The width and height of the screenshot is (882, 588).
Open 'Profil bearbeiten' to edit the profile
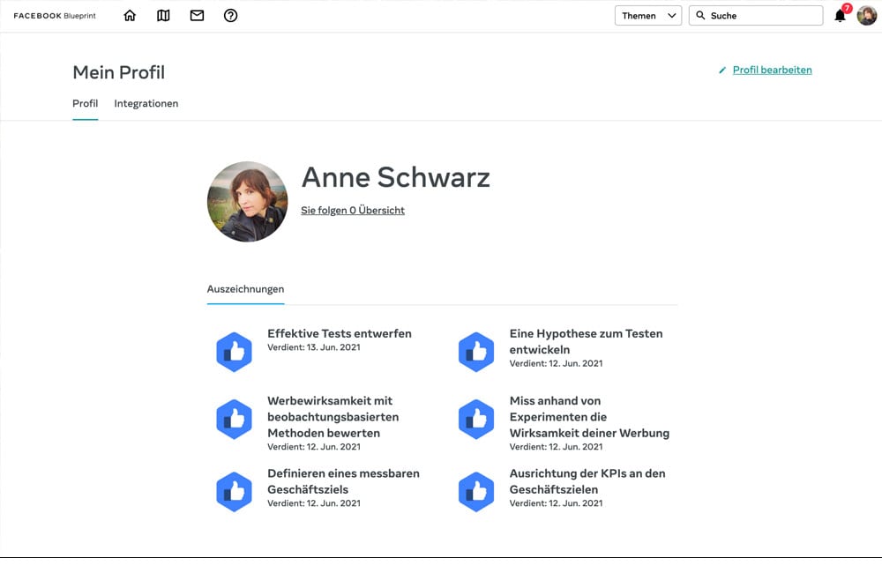[x=772, y=69]
